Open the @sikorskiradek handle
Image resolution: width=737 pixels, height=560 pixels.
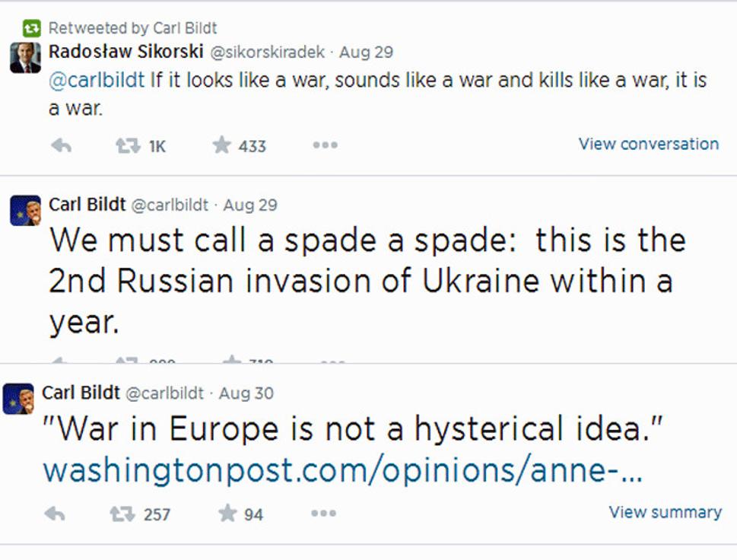click(267, 52)
